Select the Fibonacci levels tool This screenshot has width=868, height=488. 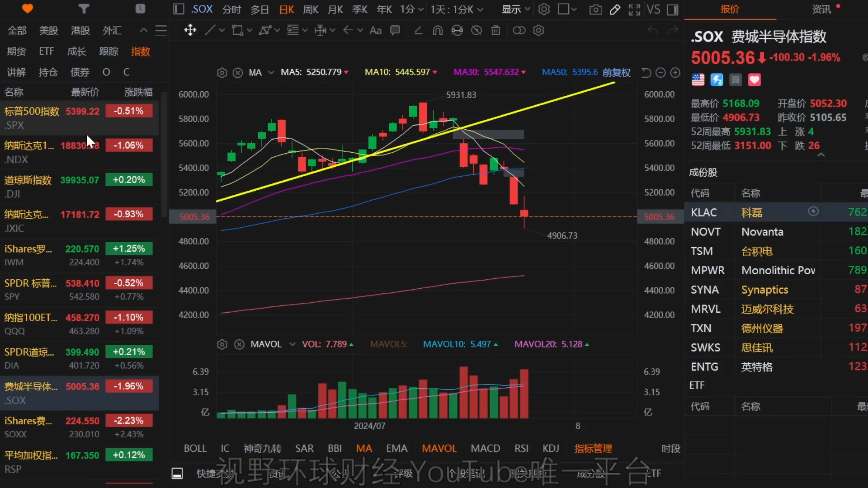[x=293, y=30]
